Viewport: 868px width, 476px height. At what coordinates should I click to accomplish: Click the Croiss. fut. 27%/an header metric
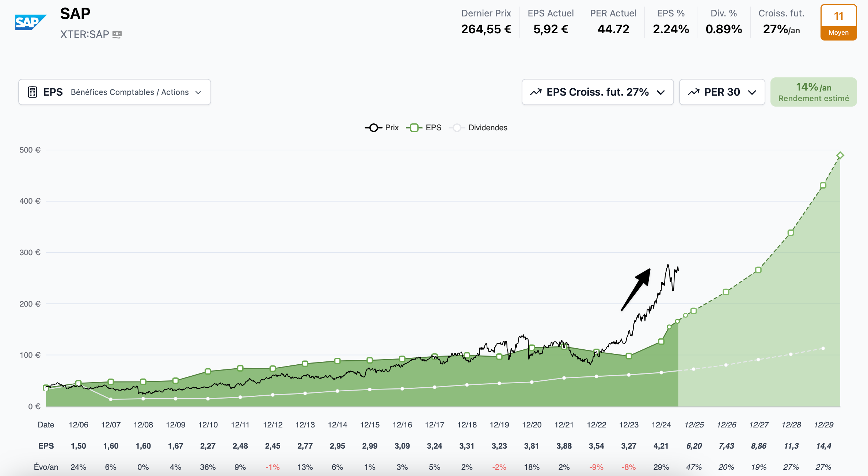click(781, 23)
